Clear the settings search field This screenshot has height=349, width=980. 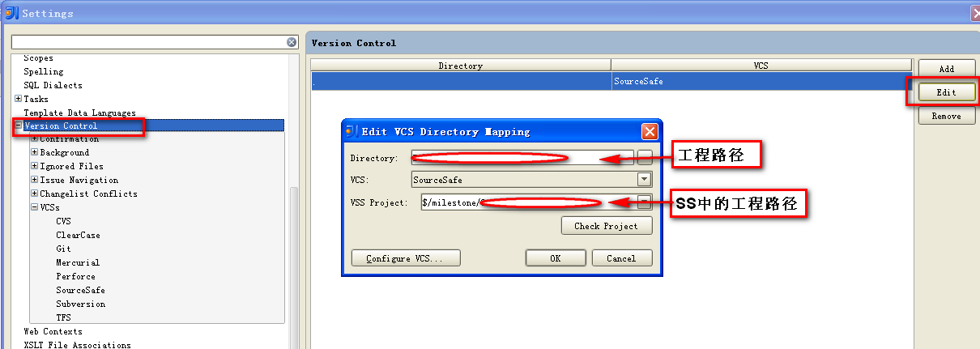292,41
